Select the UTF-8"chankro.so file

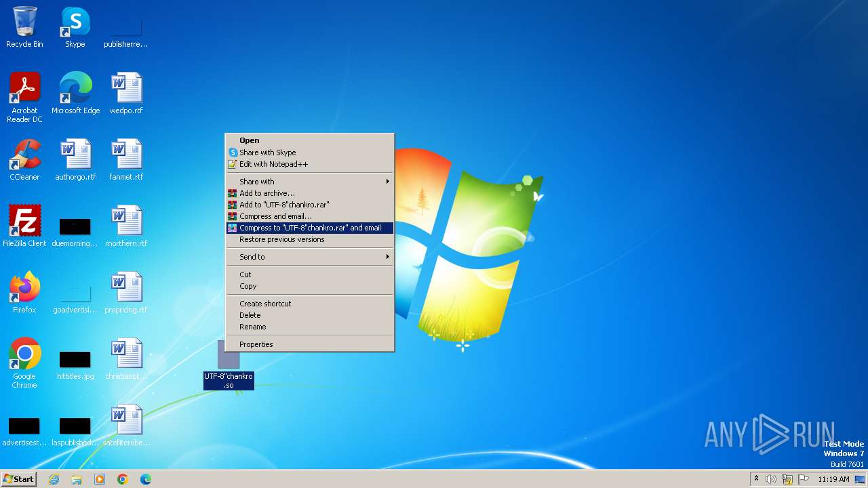coord(229,365)
